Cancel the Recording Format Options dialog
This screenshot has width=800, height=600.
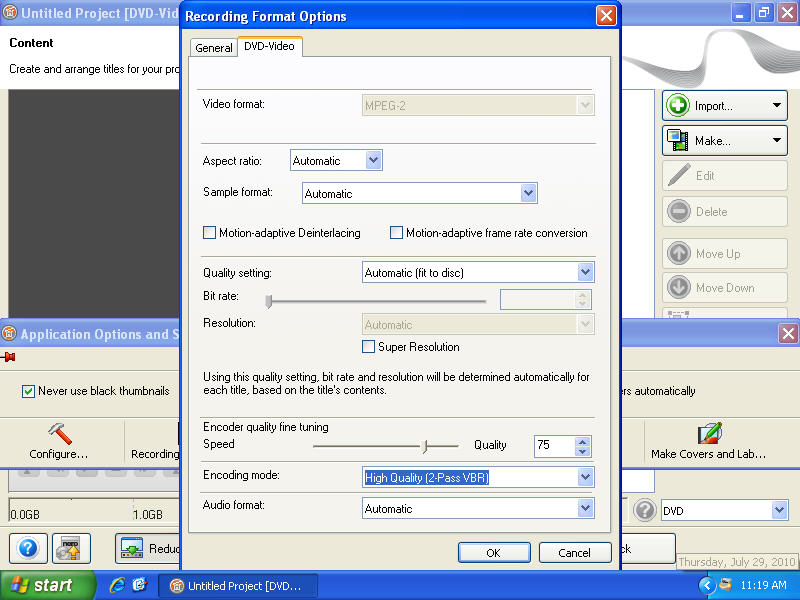click(x=574, y=553)
